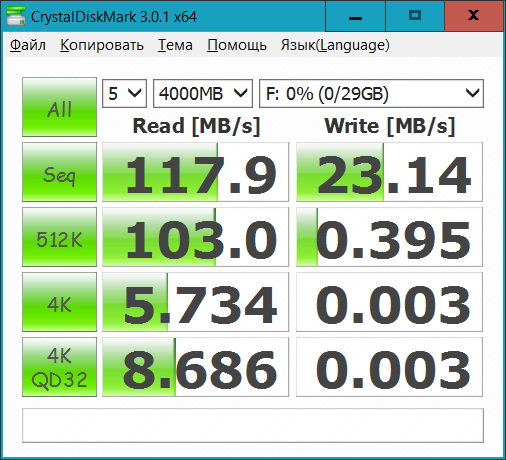The width and height of the screenshot is (506, 460).
Task: Start the 4K random test
Action: click(x=59, y=302)
